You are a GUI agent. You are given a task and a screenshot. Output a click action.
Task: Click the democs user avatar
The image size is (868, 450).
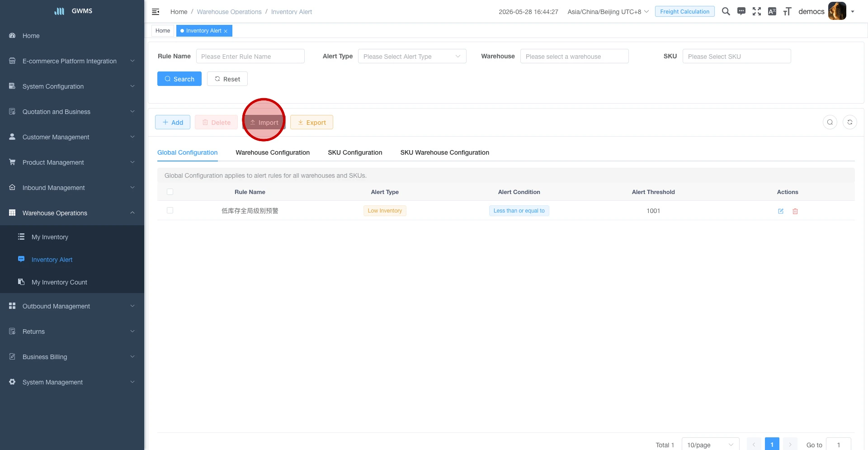pos(837,11)
